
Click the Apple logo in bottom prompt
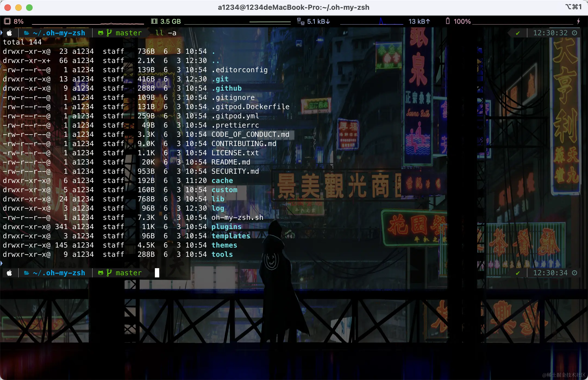[9, 273]
